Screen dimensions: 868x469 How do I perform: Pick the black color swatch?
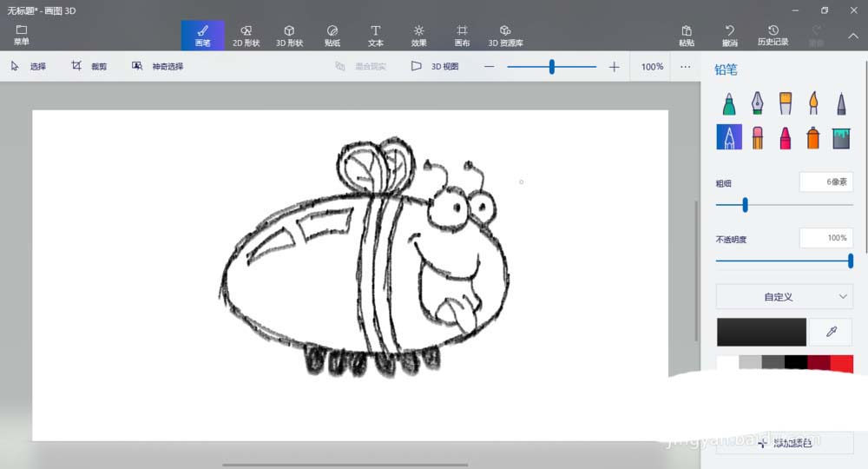pos(795,363)
